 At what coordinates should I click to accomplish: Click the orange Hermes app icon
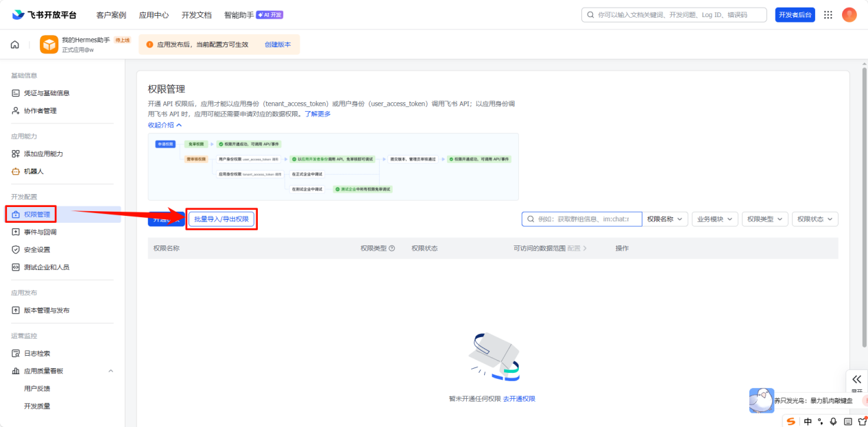(x=49, y=45)
